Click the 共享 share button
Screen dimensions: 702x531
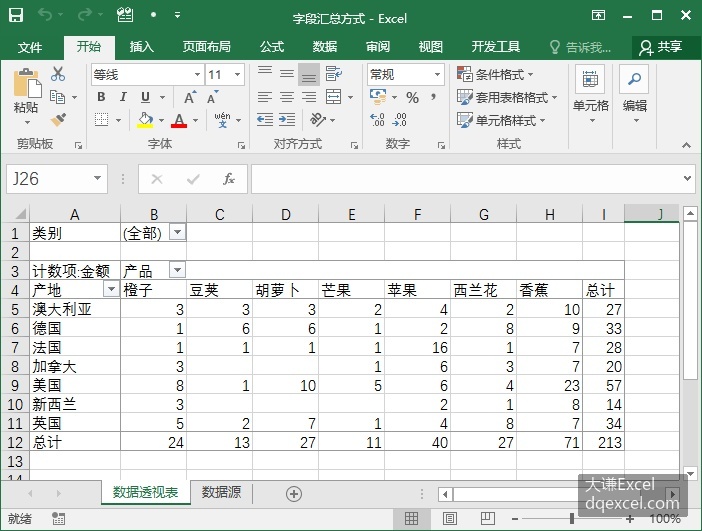[x=660, y=47]
